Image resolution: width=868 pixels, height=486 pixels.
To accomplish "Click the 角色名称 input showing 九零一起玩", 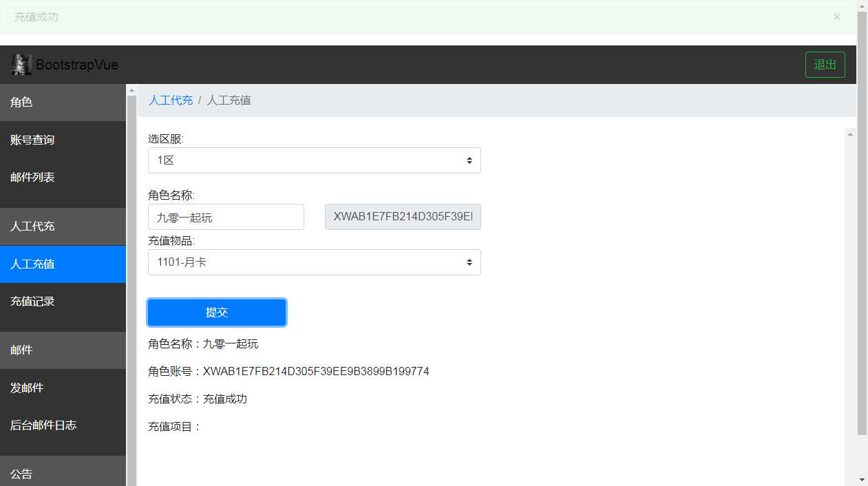I will pos(226,217).
